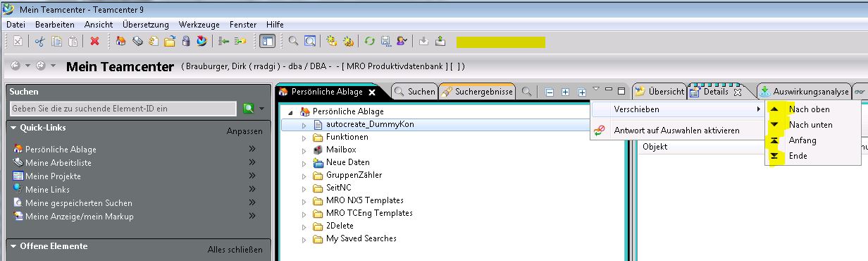Screen dimensions: 868x261
Task: Select Nach unten submenu entry
Action: [812, 125]
